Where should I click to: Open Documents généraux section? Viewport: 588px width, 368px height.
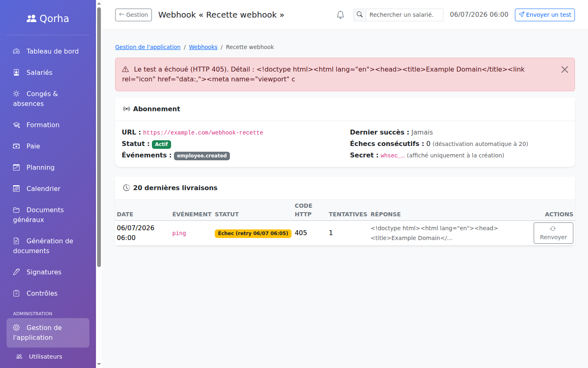48,215
